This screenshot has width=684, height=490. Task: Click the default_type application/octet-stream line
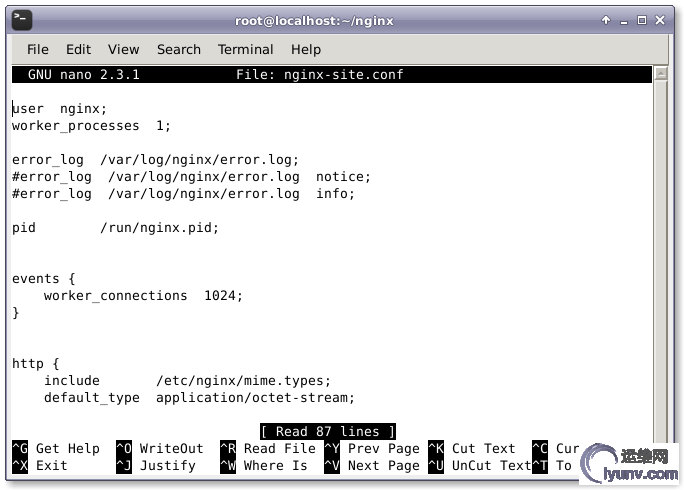click(199, 398)
